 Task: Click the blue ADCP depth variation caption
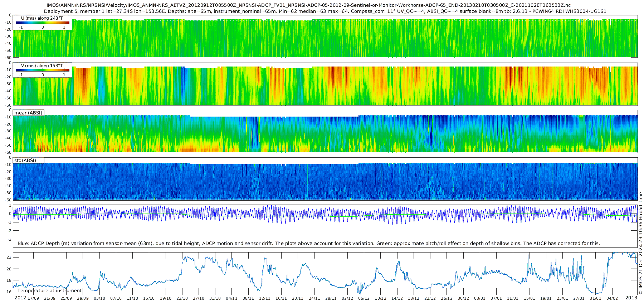click(308, 243)
